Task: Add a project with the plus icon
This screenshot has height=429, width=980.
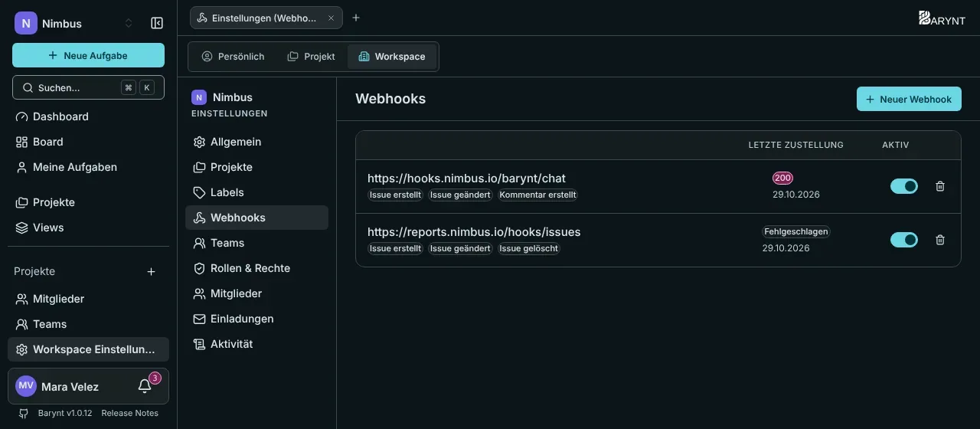Action: (x=151, y=271)
